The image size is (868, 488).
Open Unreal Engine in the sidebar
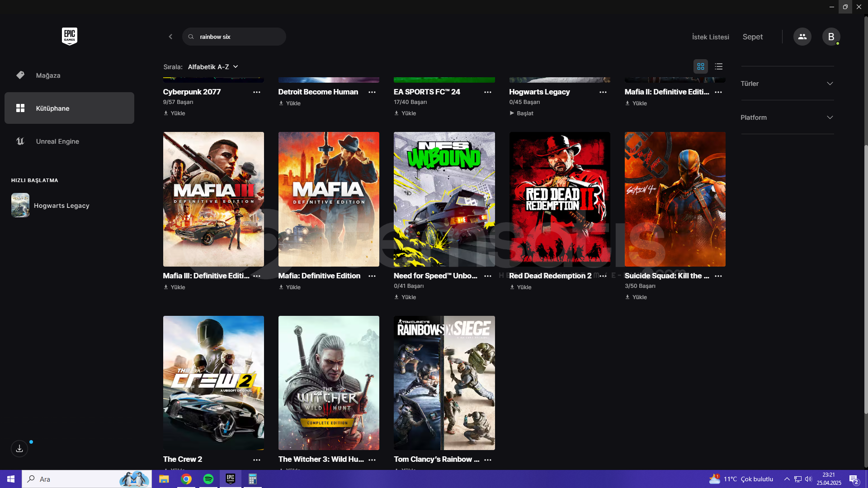pos(69,141)
